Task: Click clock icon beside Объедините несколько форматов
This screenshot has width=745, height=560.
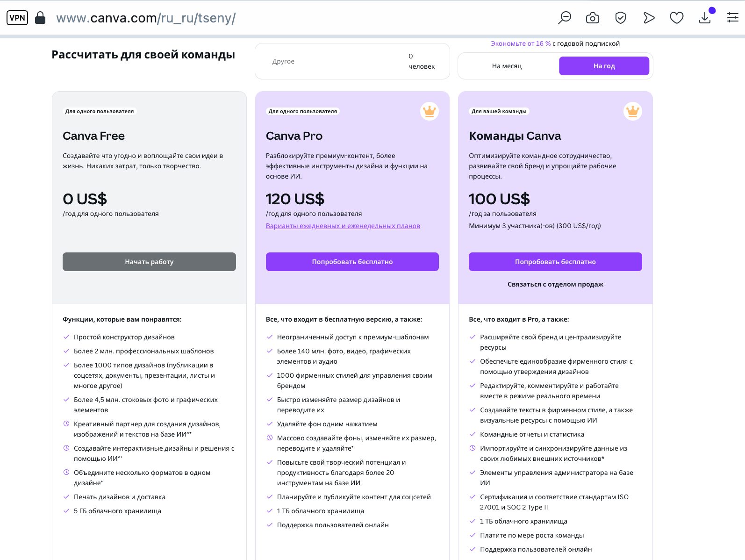Action: tap(66, 473)
